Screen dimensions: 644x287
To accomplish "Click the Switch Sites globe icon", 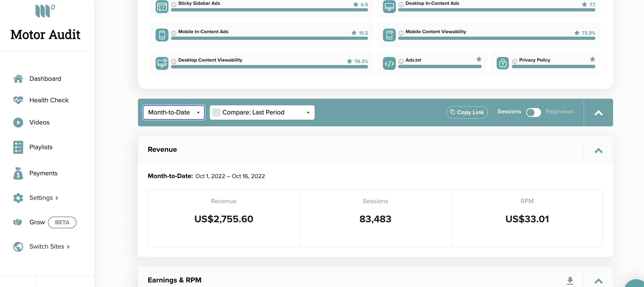I will (x=18, y=246).
